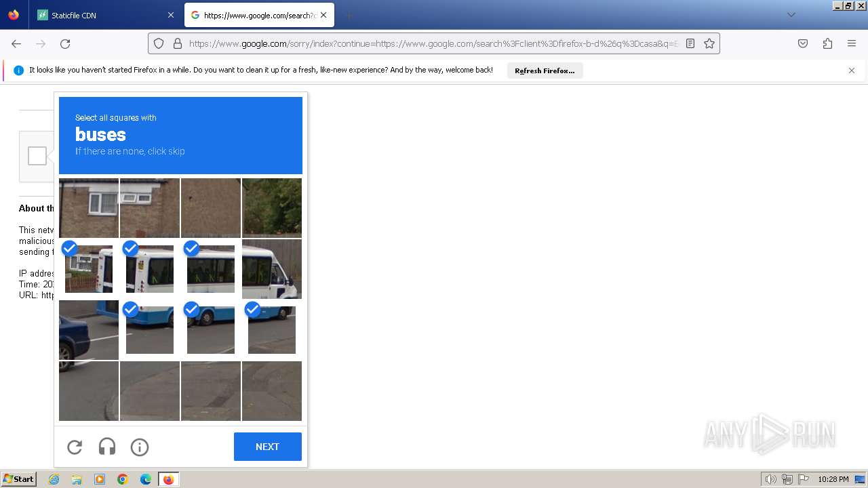Select the tile with green tree foliage

tap(272, 207)
